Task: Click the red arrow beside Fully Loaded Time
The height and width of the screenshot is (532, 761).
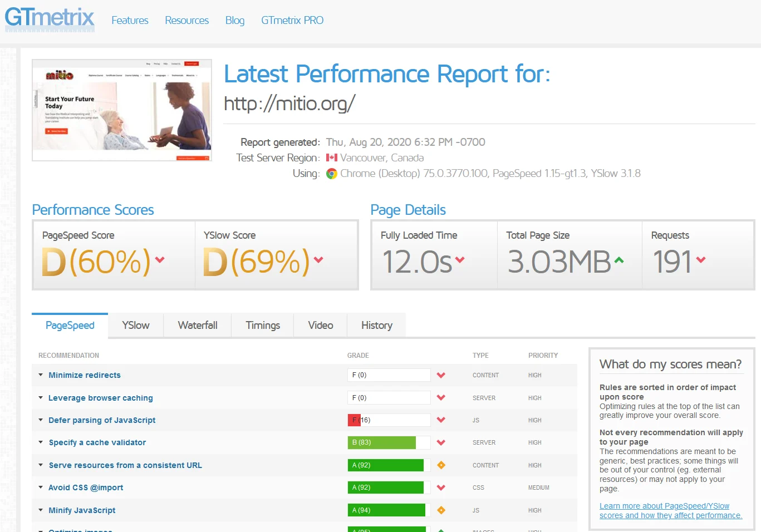Action: pos(460,260)
